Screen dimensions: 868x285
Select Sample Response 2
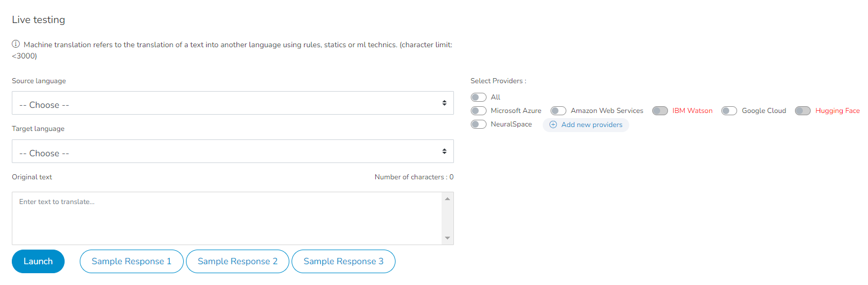pos(238,261)
